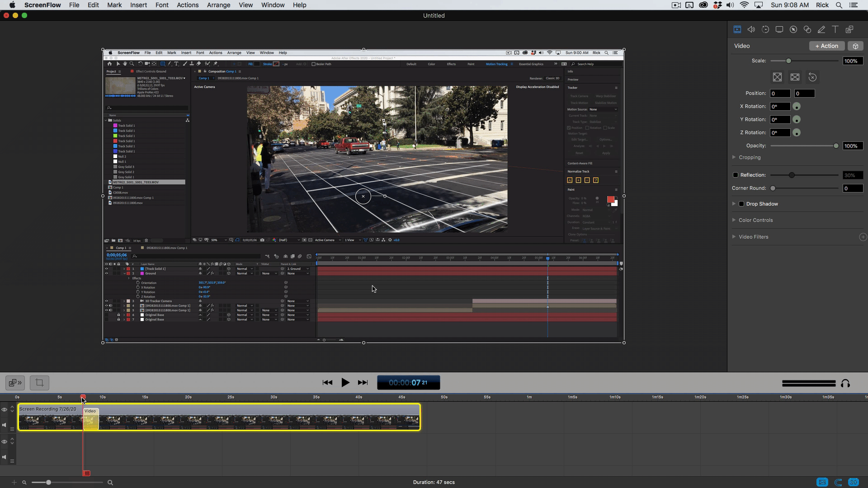Image resolution: width=868 pixels, height=488 pixels.
Task: Click the fast-forward to end icon
Action: click(363, 383)
